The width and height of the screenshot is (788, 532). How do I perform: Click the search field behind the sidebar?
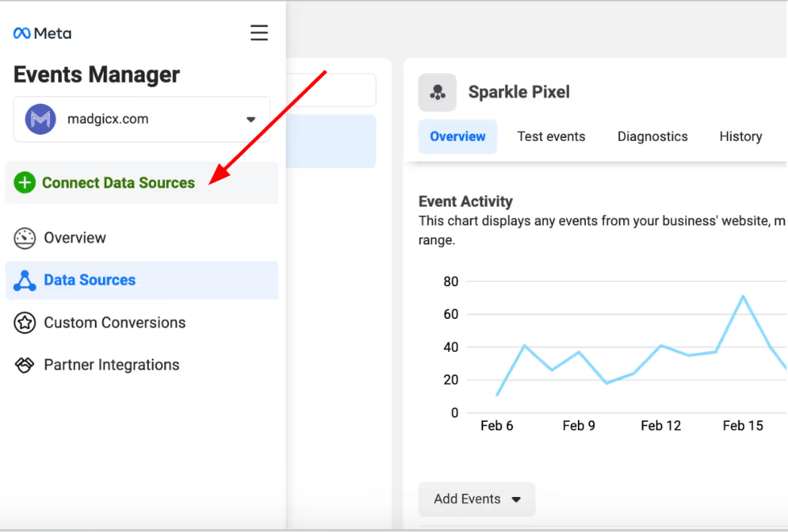click(331, 90)
